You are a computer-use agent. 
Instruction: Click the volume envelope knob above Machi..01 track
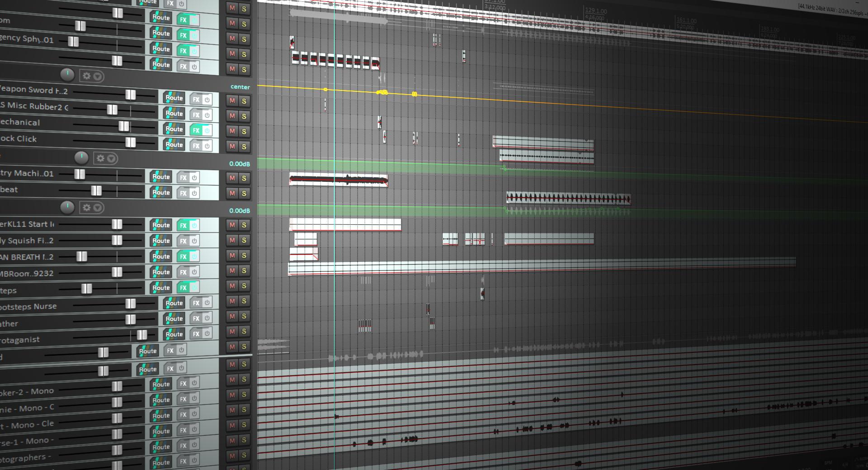(x=81, y=157)
